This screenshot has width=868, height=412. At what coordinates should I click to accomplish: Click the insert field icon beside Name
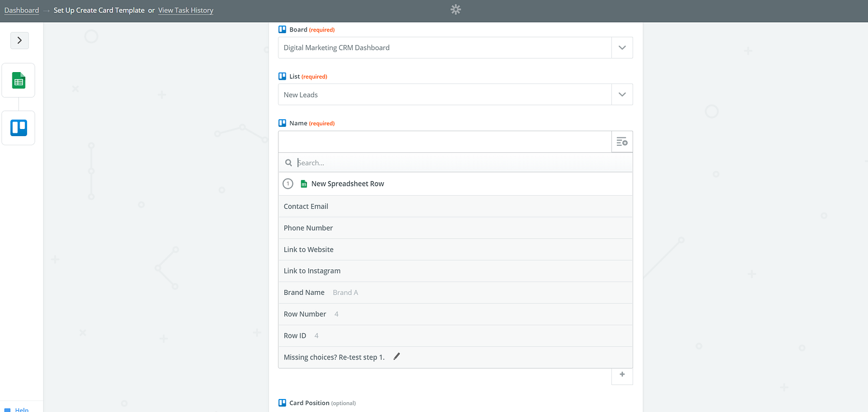622,142
